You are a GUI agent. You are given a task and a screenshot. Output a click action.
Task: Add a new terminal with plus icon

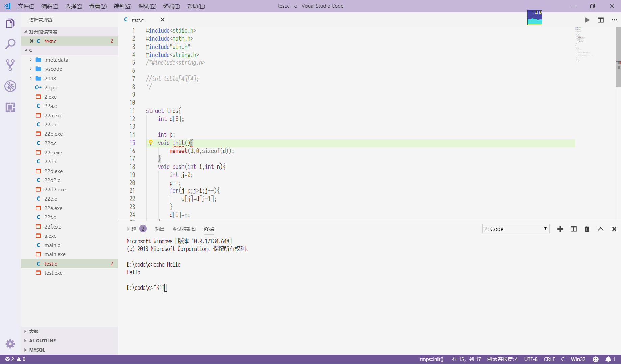pyautogui.click(x=560, y=229)
